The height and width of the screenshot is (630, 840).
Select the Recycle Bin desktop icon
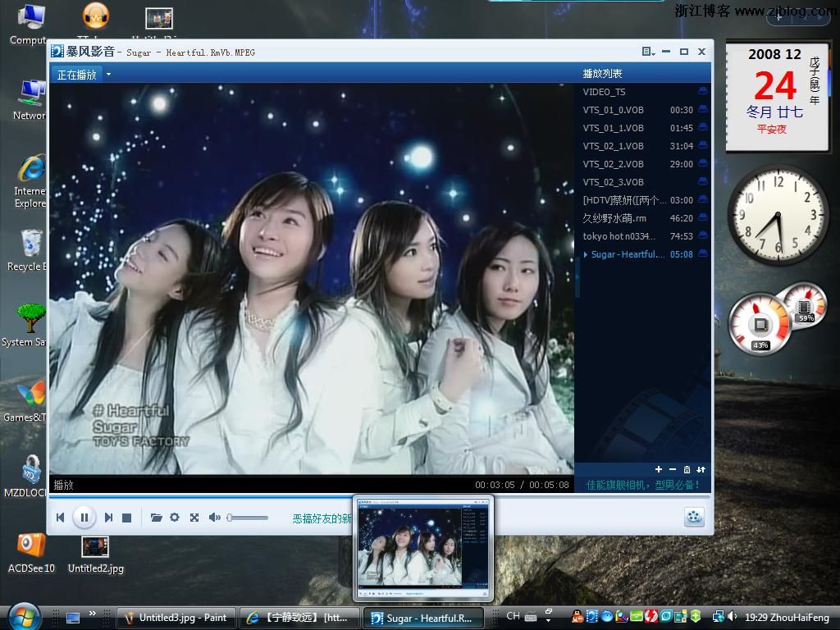27,251
